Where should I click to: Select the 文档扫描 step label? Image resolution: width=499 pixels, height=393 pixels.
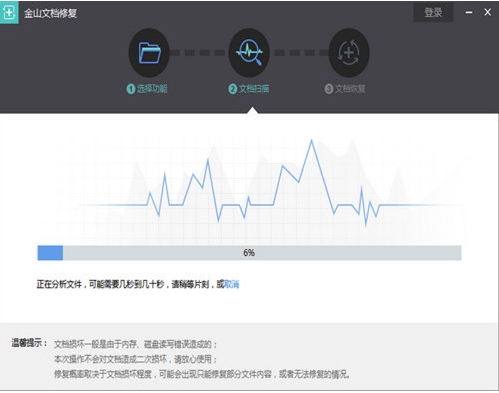[254, 89]
